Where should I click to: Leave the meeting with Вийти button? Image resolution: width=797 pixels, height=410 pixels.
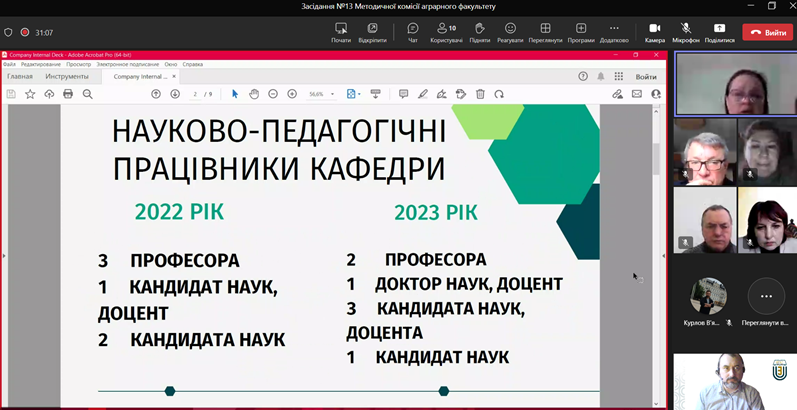coord(768,32)
